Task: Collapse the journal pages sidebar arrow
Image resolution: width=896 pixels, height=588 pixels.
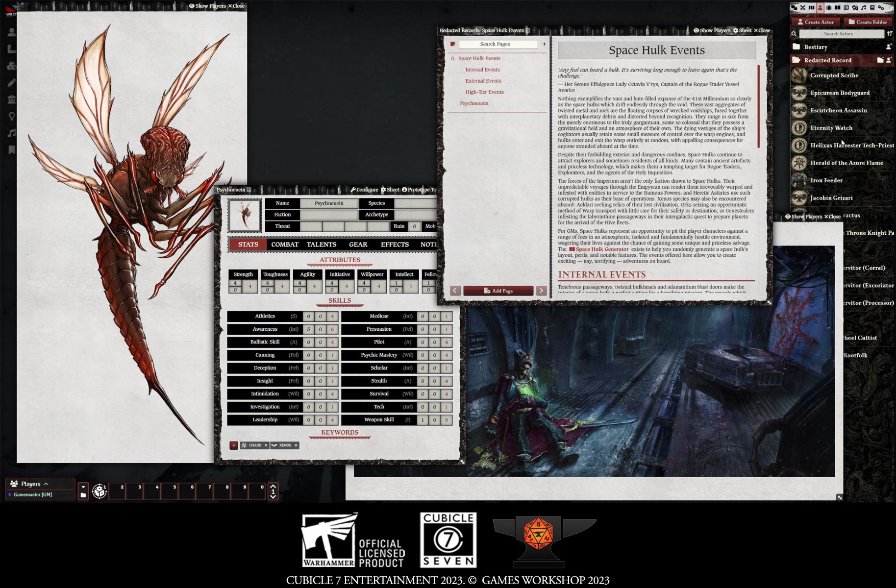Action: [x=544, y=44]
